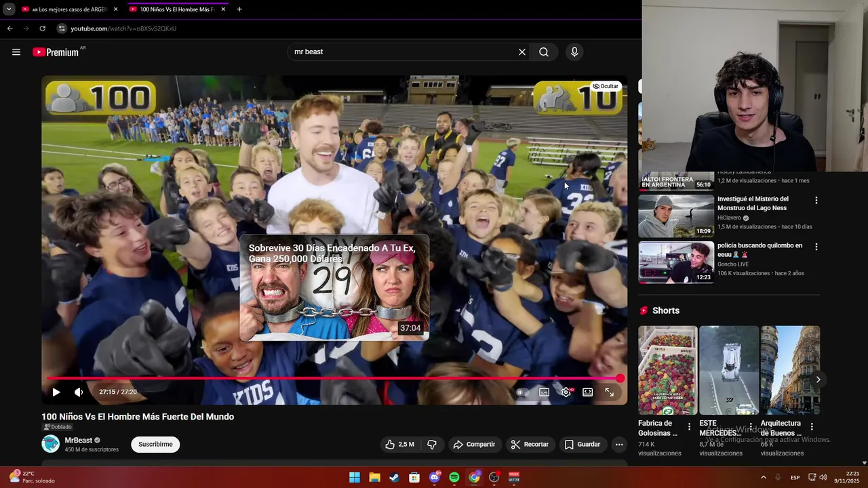Open options for 'Fabrica de Golosinas' short
This screenshot has height=488, width=868.
690,426
